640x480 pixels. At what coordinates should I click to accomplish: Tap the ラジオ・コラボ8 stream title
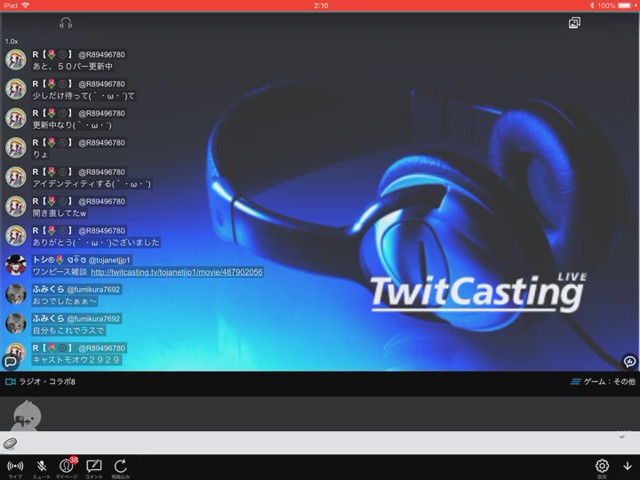[47, 382]
